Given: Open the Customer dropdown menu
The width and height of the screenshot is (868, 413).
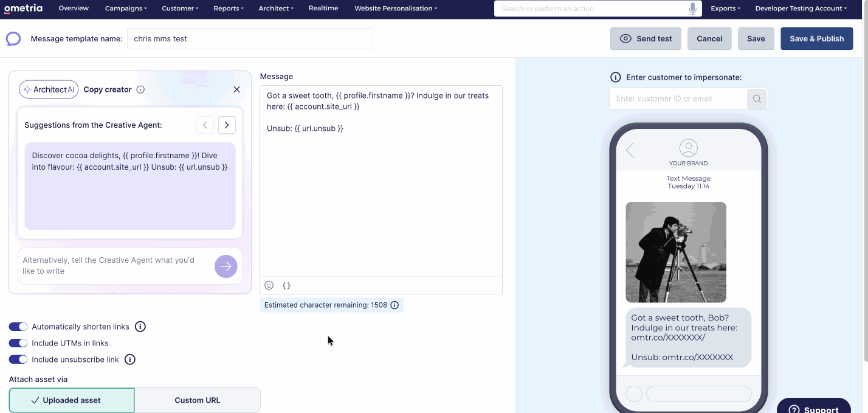Looking at the screenshot, I should [180, 9].
